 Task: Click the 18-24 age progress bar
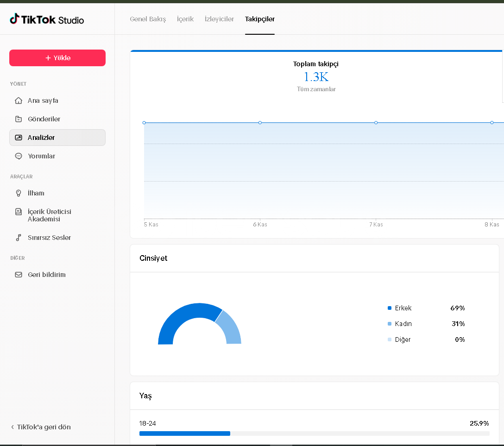pyautogui.click(x=314, y=433)
